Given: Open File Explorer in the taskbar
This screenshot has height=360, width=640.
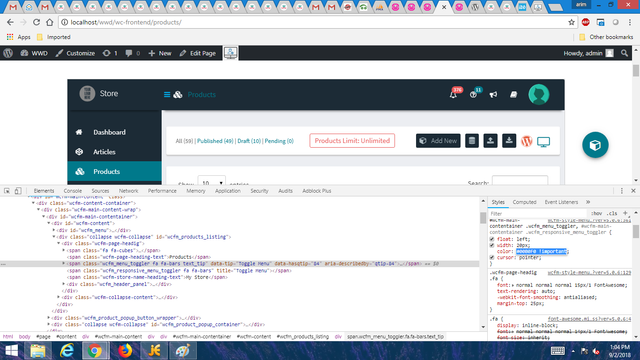Looking at the screenshot, I should [38, 351].
